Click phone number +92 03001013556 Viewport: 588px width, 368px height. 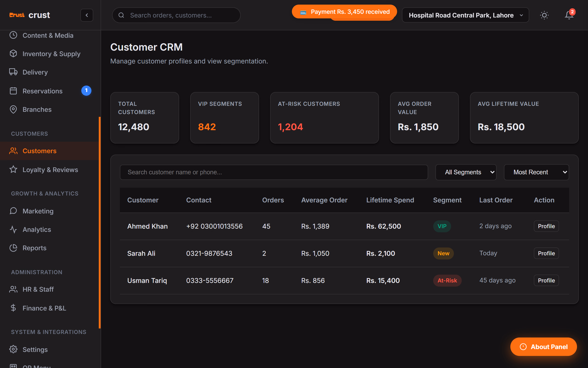[214, 226]
